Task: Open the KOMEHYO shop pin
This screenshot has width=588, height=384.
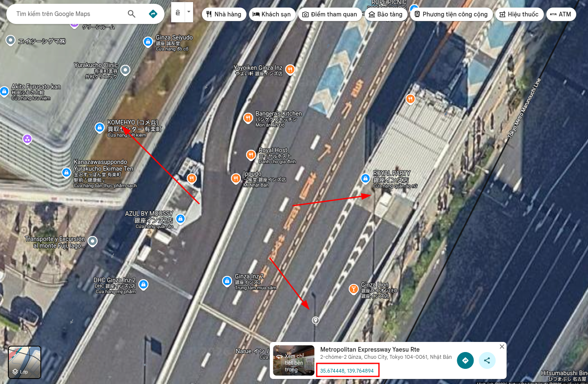Action: coord(99,127)
